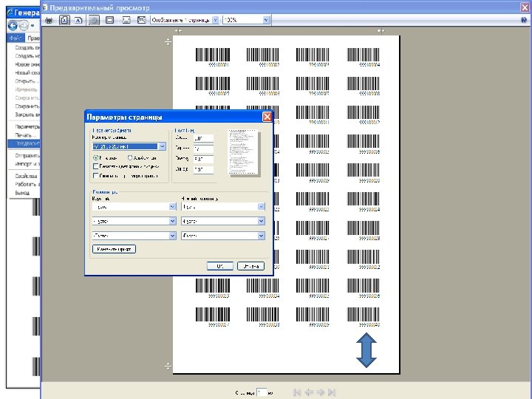This screenshot has width=532, height=399.
Task: Open the Правка menu in browser
Action: pyautogui.click(x=33, y=38)
